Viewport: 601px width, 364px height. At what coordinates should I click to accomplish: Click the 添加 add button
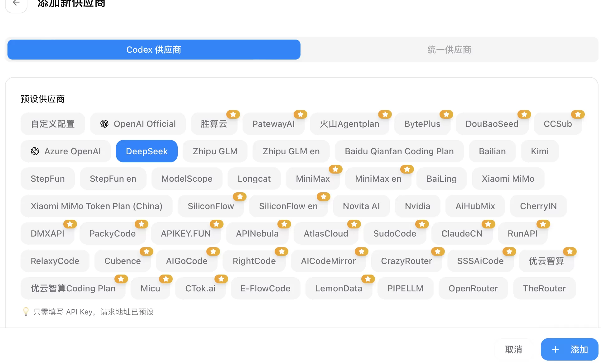(x=570, y=349)
